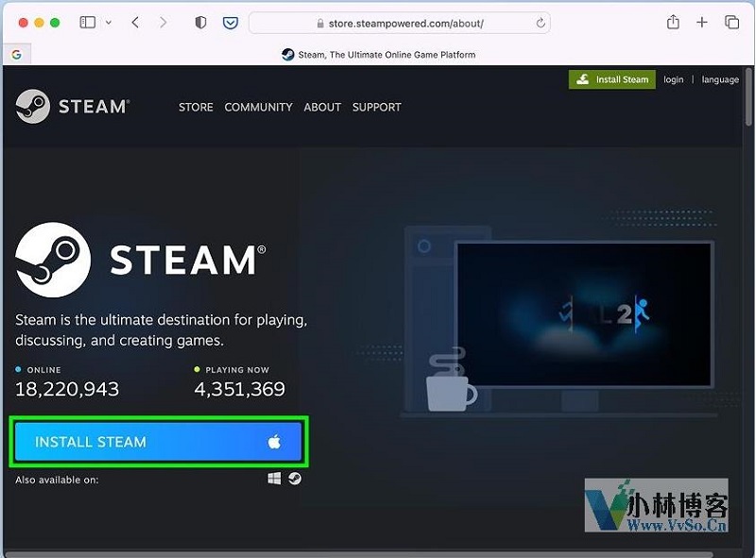
Task: Show the tab overview icon
Action: click(x=731, y=22)
